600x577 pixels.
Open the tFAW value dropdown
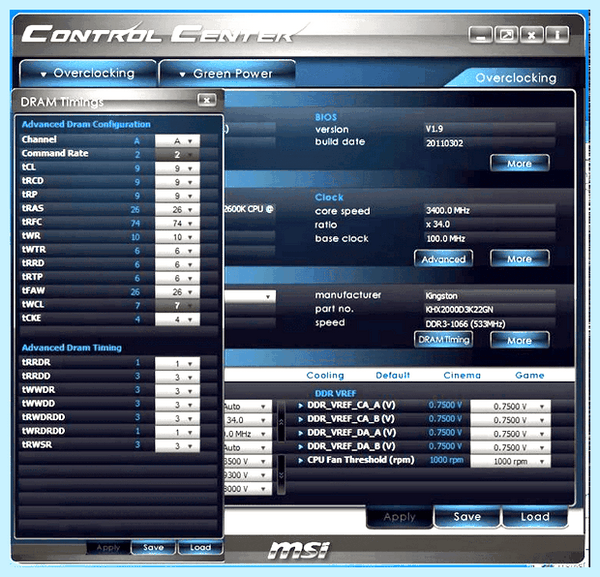coord(177,292)
